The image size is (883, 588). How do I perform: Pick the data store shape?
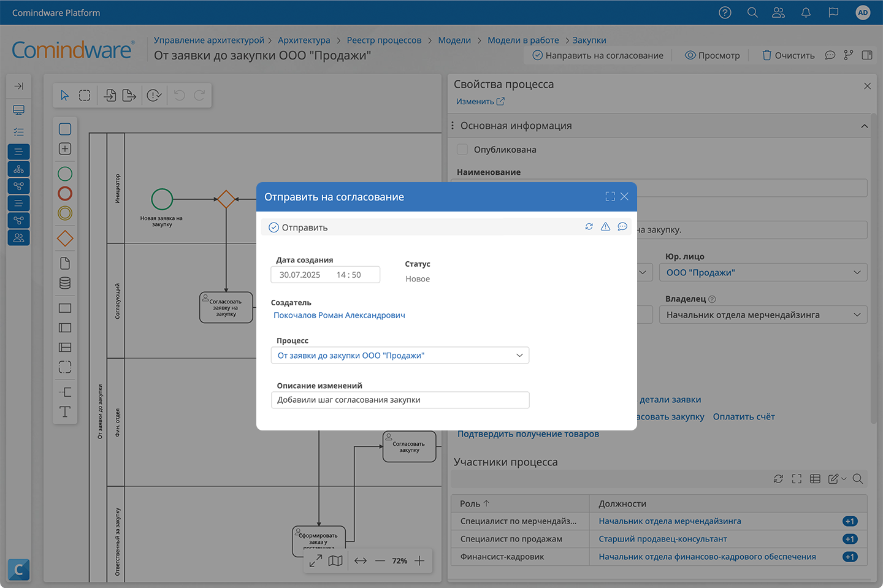(x=65, y=283)
